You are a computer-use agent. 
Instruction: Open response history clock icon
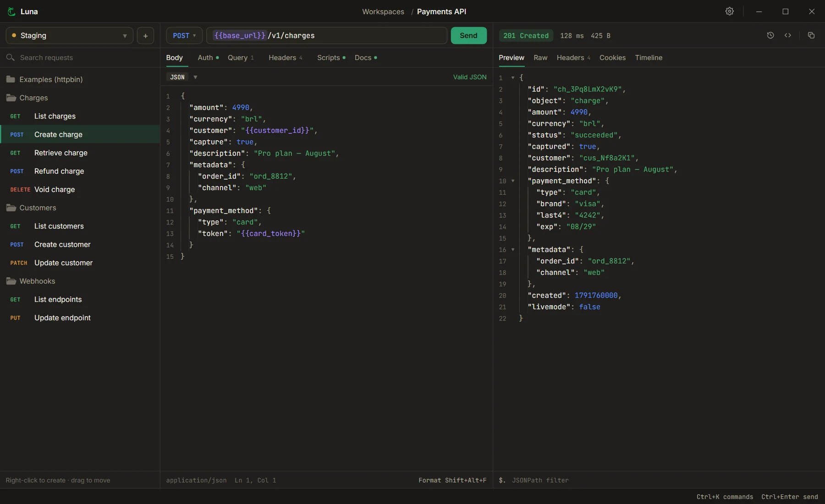point(770,35)
